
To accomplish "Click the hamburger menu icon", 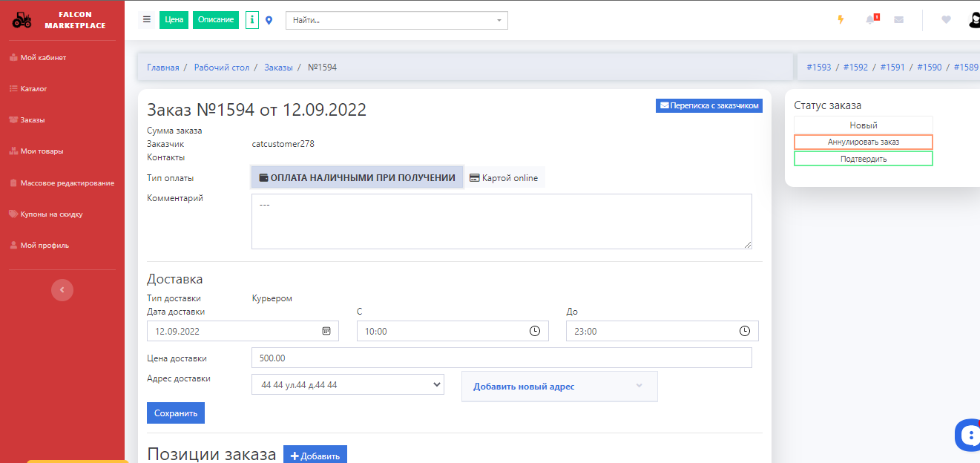I will [147, 20].
